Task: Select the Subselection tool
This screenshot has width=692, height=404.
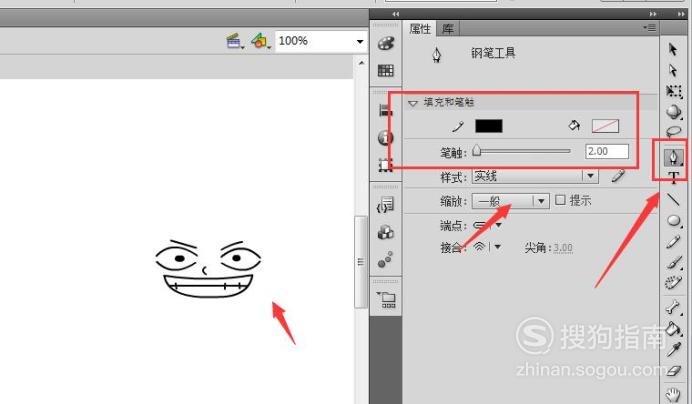Action: pyautogui.click(x=673, y=70)
